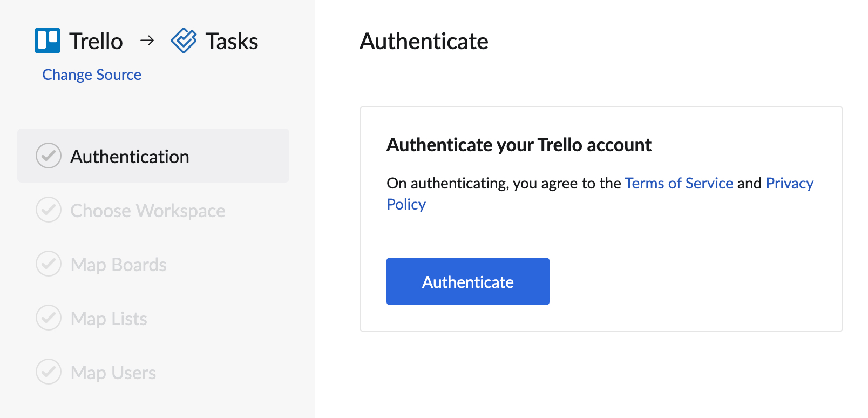Click the checkmark circle beside Authentication
The image size is (868, 418).
(x=49, y=156)
